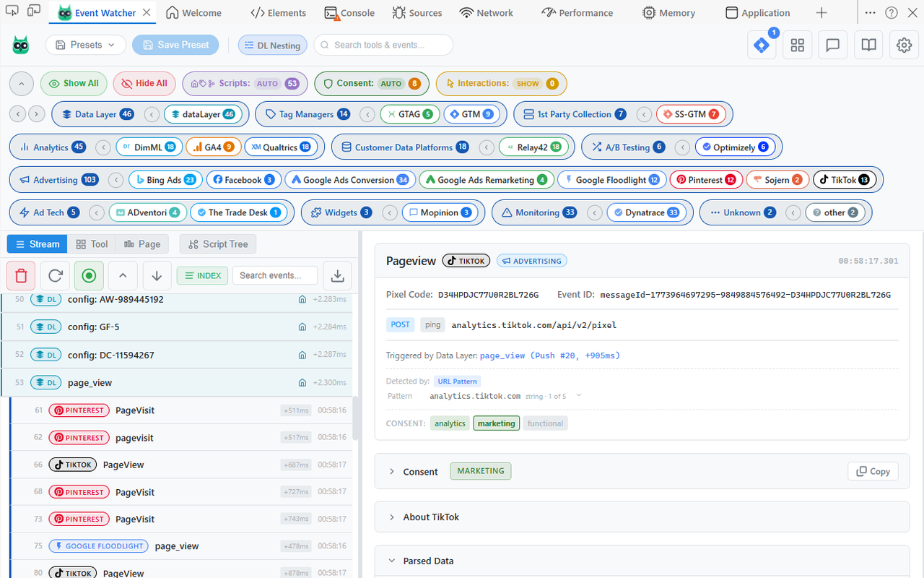
Task: Open the Script Tree tab
Action: point(218,244)
